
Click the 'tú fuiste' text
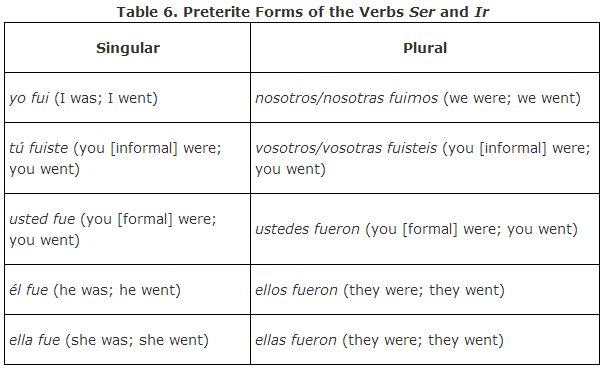(x=39, y=148)
